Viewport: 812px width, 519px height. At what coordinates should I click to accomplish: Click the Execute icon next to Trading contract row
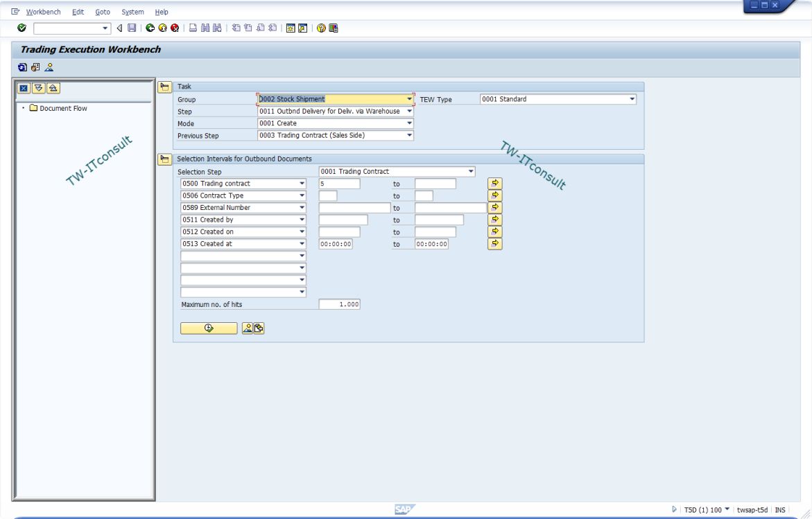tap(494, 184)
